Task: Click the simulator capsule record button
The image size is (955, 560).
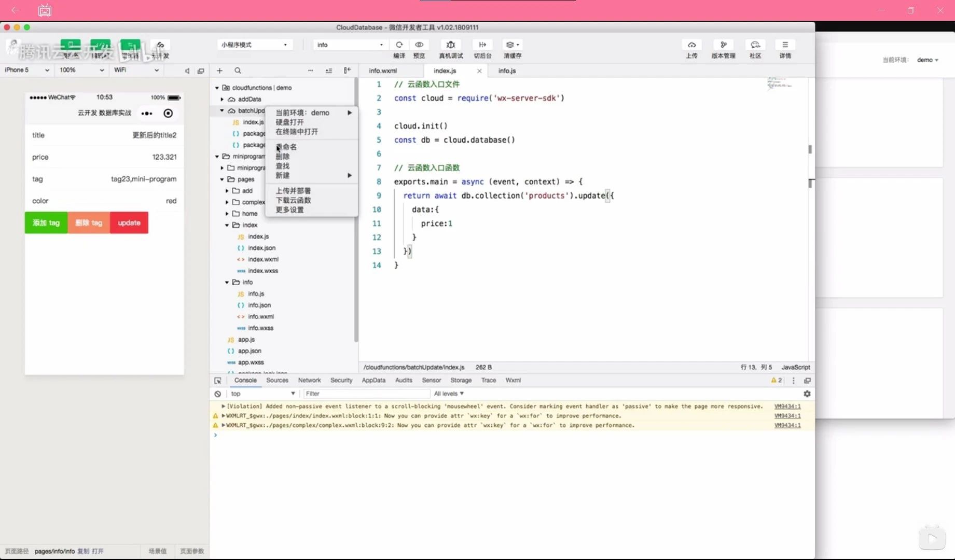Action: (168, 113)
